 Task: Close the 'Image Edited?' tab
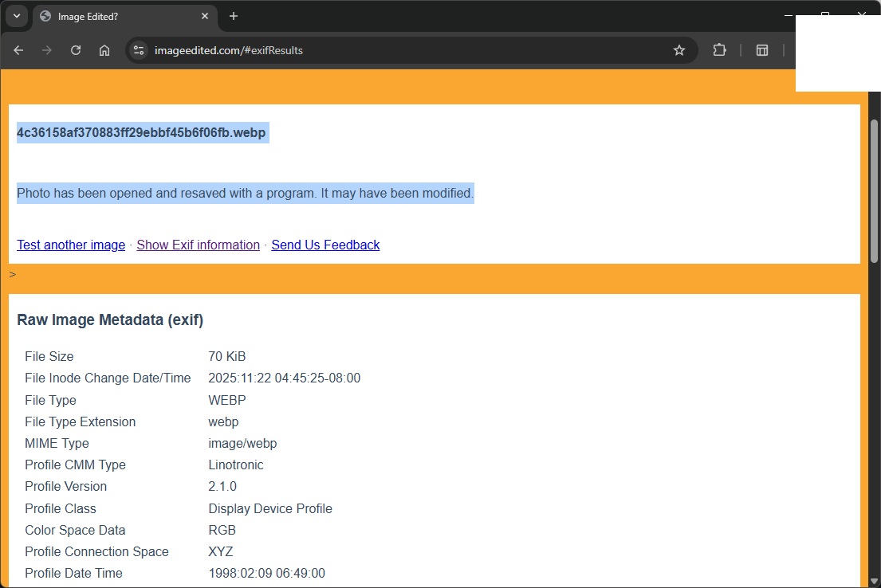coord(205,16)
